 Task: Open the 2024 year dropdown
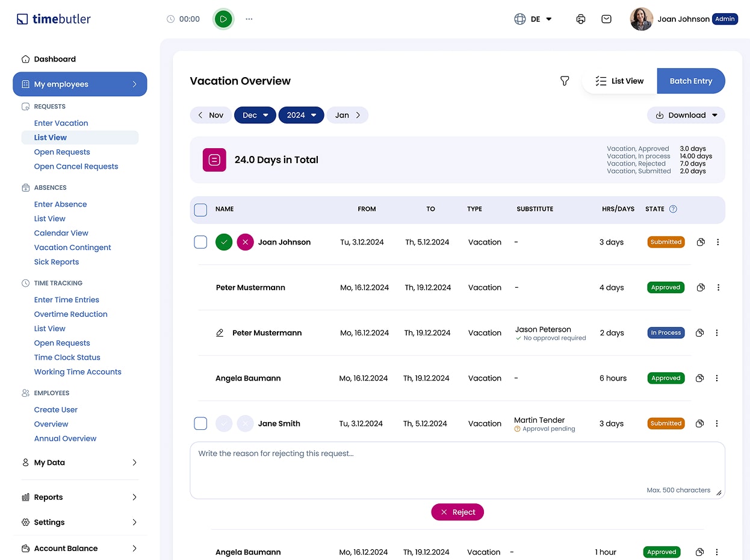click(x=301, y=115)
